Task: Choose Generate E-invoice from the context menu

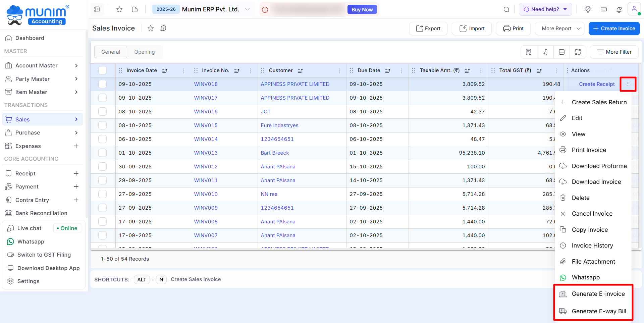Action: (x=598, y=294)
